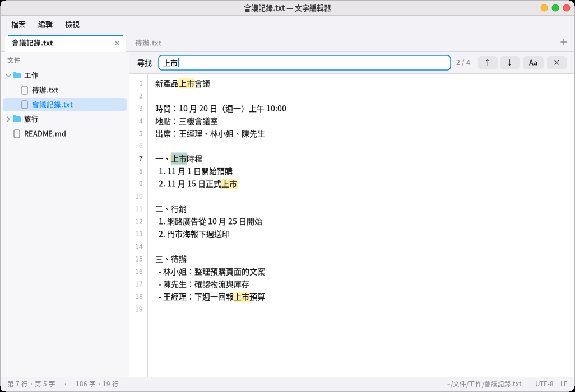
Task: Click the LF line ending indicator
Action: coord(564,384)
